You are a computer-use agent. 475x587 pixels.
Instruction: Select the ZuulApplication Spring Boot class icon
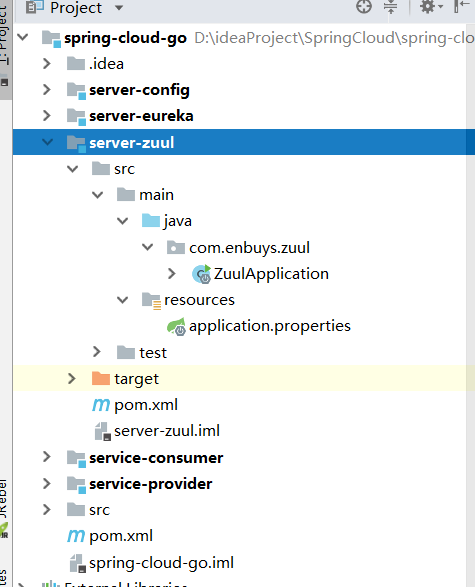pyautogui.click(x=201, y=274)
